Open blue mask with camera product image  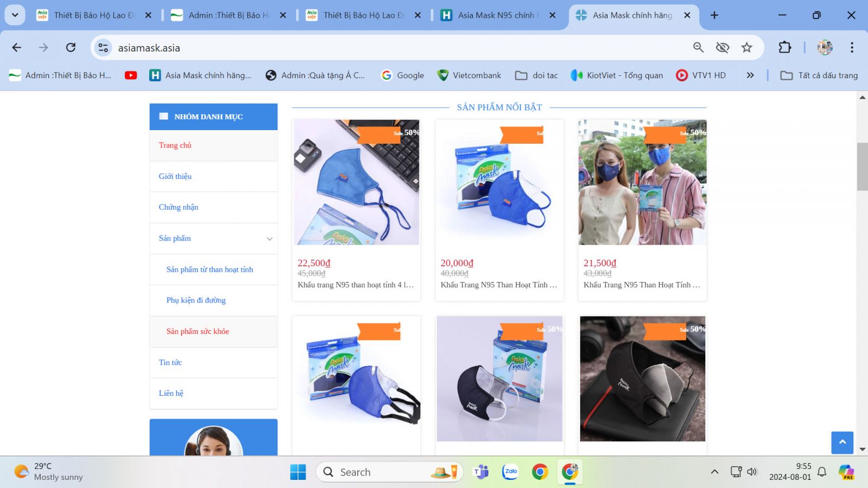coord(356,182)
